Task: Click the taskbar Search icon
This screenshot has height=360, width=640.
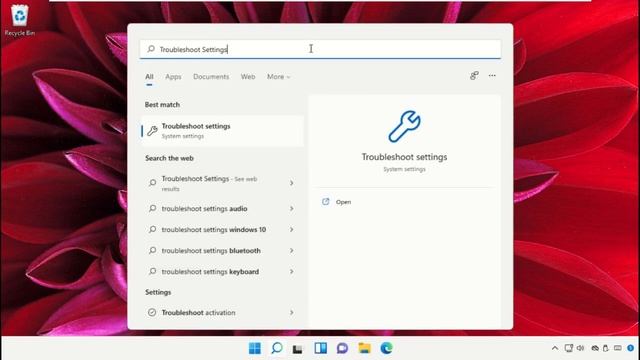Action: click(x=277, y=348)
